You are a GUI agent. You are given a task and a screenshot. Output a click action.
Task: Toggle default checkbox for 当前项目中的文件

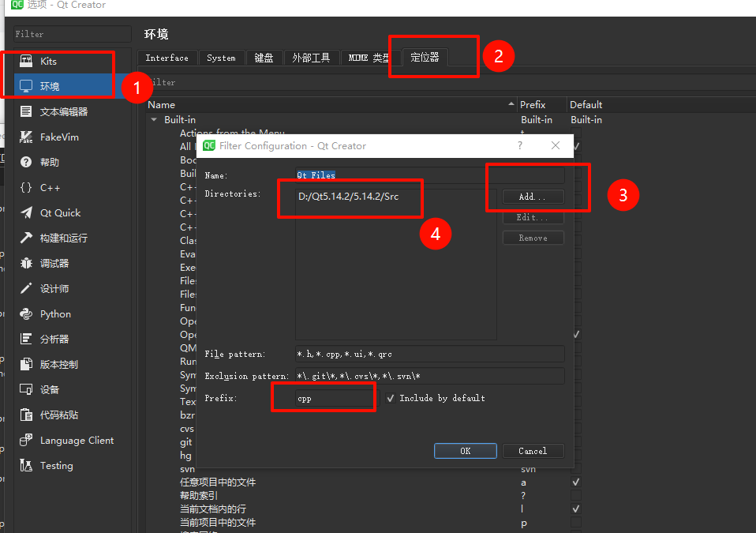tap(575, 523)
